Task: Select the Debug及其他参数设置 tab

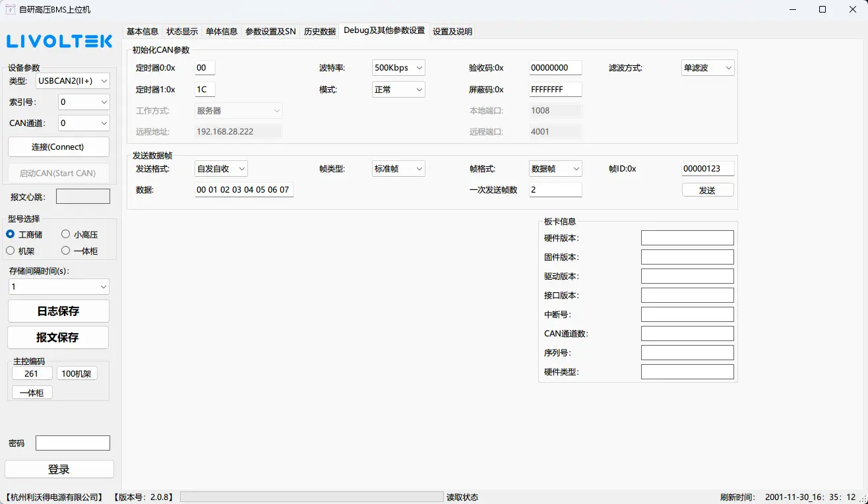Action: coord(385,30)
